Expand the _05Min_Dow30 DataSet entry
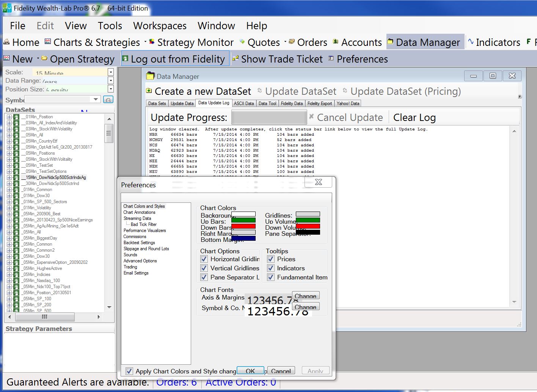This screenshot has width=537, height=392. tap(9, 256)
